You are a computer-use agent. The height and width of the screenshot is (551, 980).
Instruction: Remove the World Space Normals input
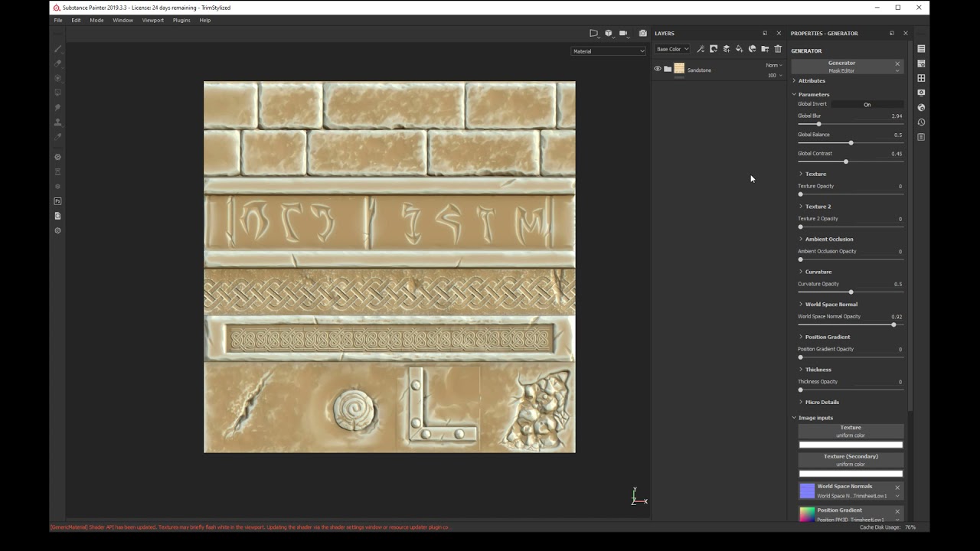click(897, 487)
